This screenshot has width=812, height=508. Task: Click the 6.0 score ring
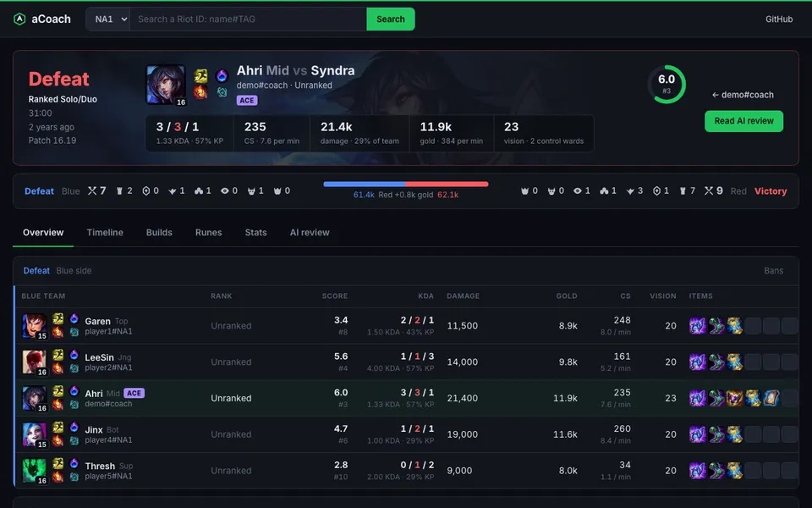click(x=667, y=84)
